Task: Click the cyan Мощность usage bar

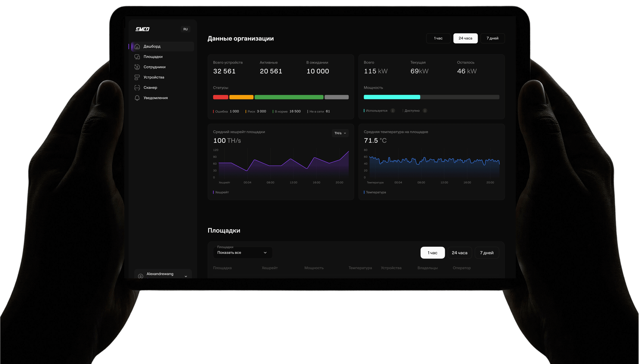Action: click(x=392, y=97)
